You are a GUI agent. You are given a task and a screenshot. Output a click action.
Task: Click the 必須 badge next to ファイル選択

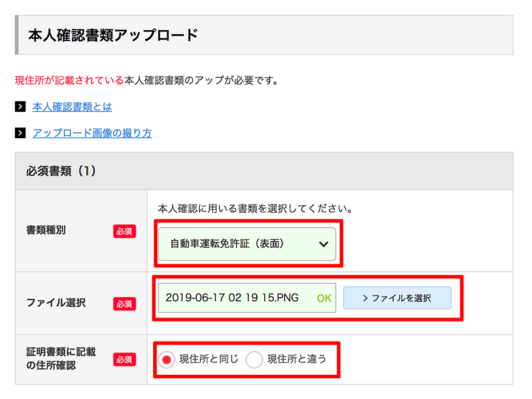[x=124, y=304]
